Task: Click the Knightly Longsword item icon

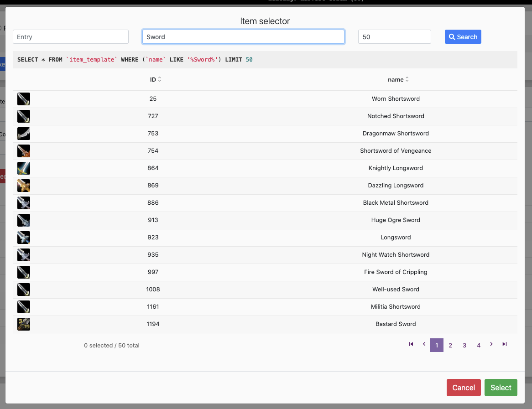Action: click(x=24, y=168)
